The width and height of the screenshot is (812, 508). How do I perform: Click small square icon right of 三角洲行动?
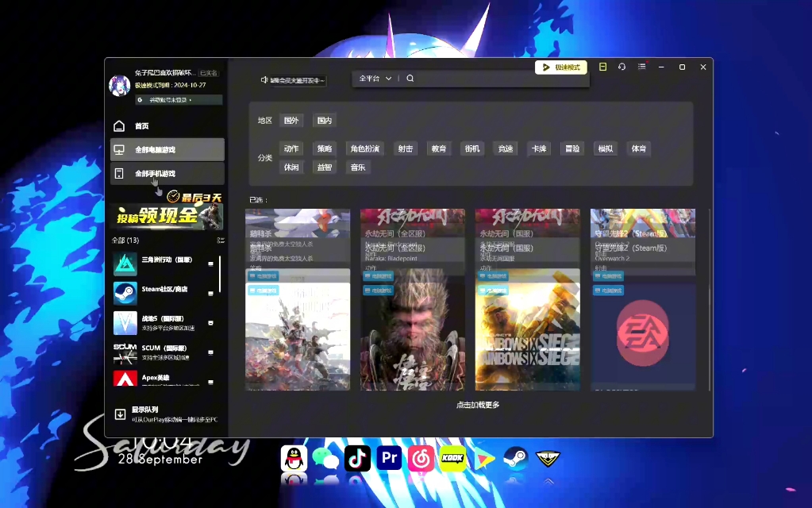pyautogui.click(x=211, y=264)
